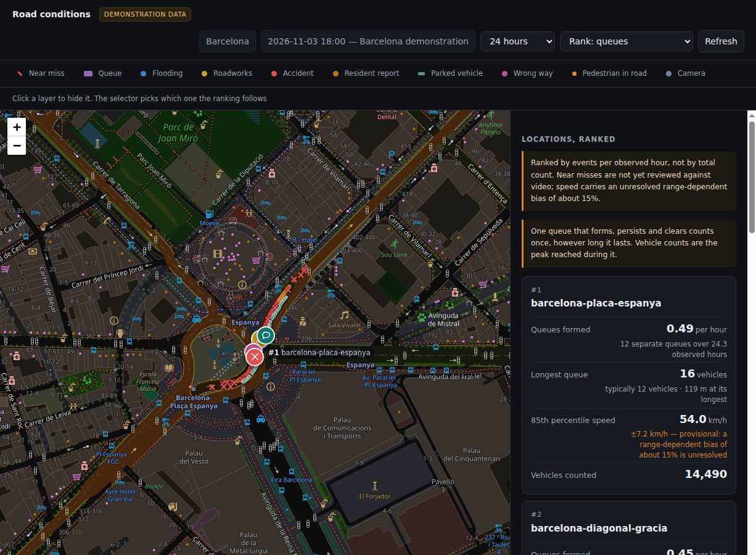Click the Anytime Fitness map icon
756x555 pixels.
click(490, 115)
